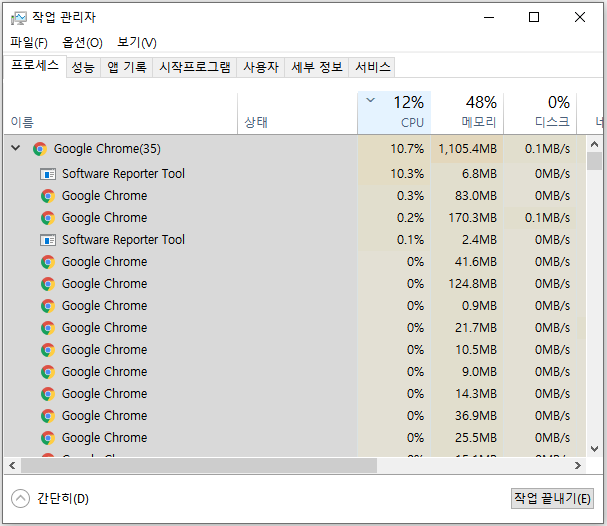Maximize the 작업 관리자 window

(x=534, y=17)
